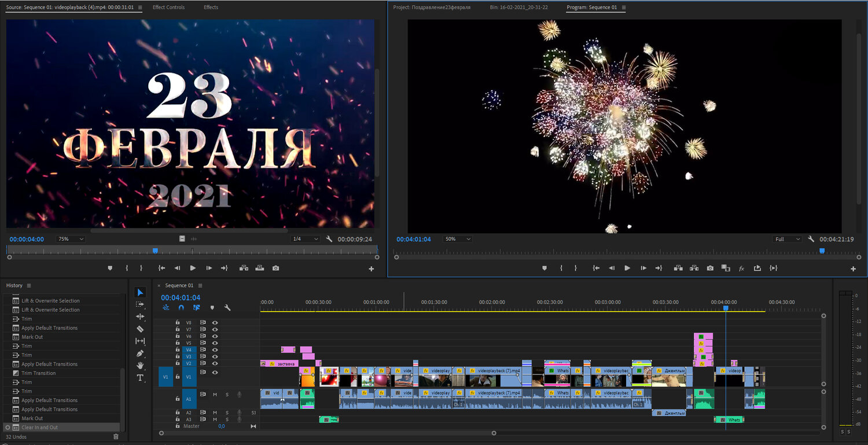Play the clip in Source monitor
The height and width of the screenshot is (445, 868).
tap(193, 268)
